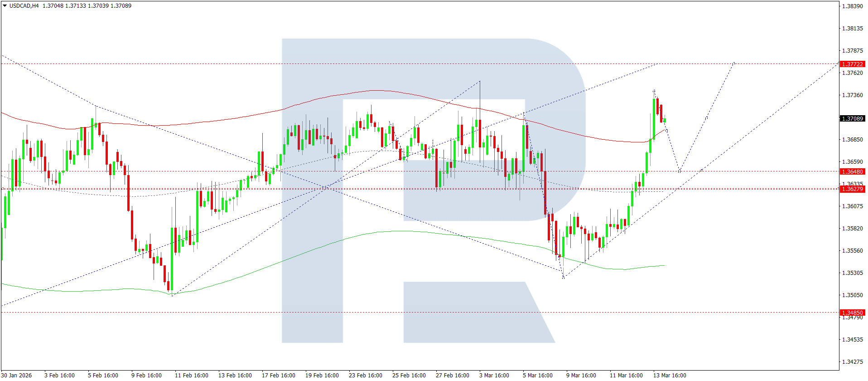Image resolution: width=868 pixels, height=381 pixels.
Task: Select the red 1.36480 price level tag
Action: [x=852, y=171]
